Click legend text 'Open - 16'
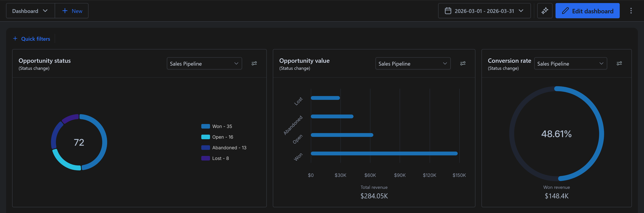Viewport: 644px width, 213px height. [223, 137]
